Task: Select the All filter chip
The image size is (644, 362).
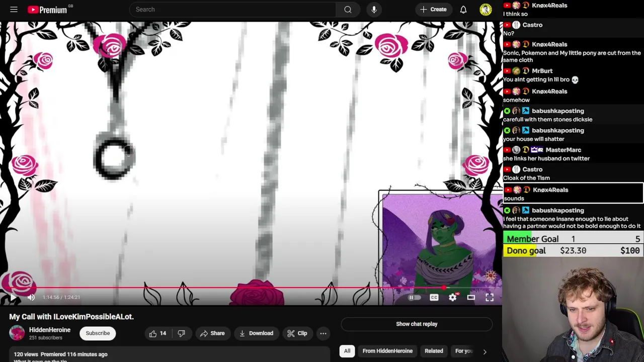Action: coord(347,351)
